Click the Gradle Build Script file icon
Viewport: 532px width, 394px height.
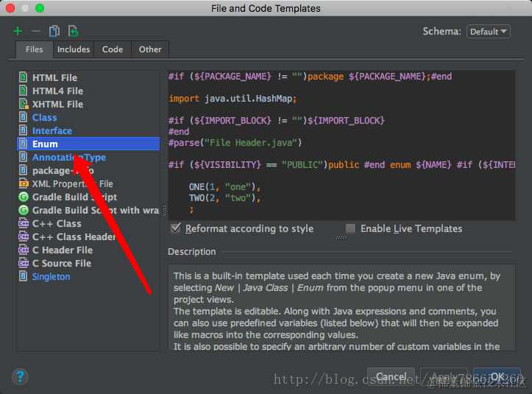[24, 197]
